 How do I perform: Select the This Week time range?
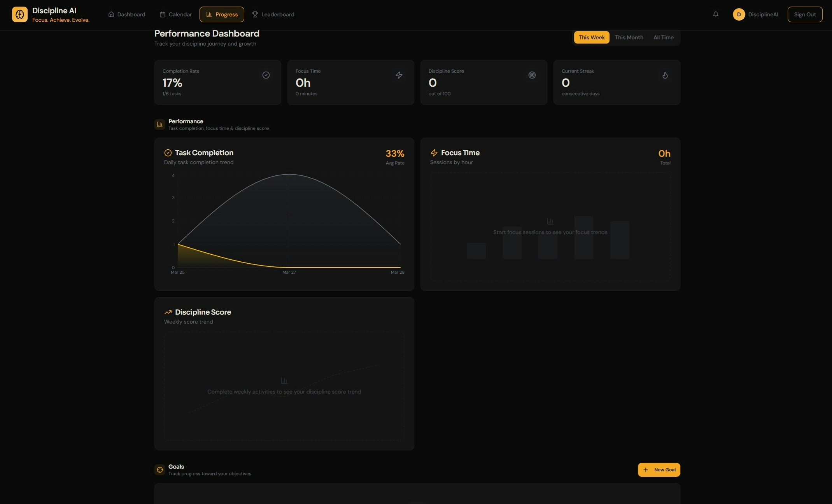[591, 37]
